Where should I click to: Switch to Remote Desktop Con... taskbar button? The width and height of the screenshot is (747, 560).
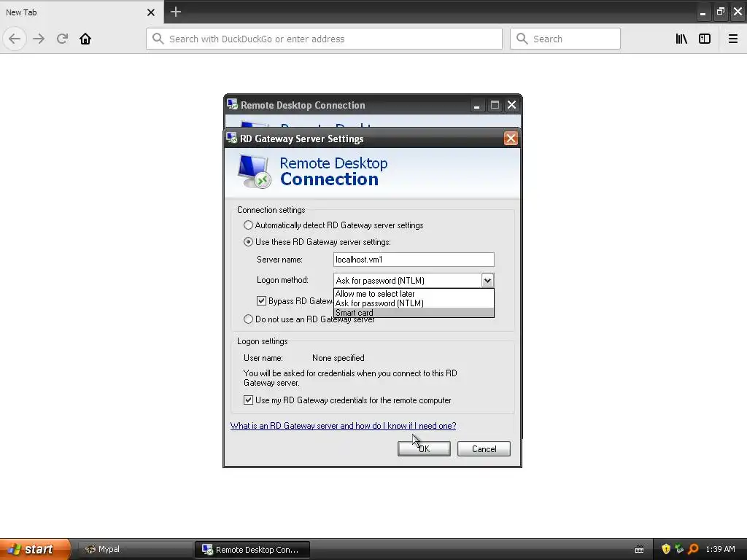(x=252, y=549)
